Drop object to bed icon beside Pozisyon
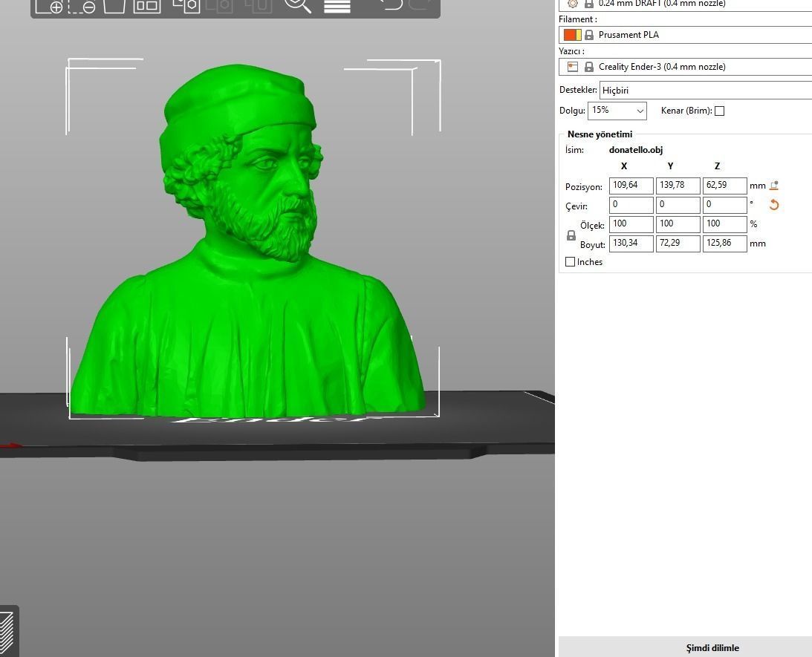Screen dimensions: 812x657 coord(774,185)
